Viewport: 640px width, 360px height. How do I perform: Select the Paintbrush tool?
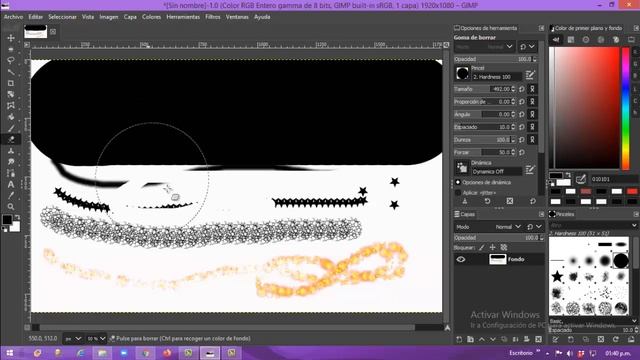click(x=11, y=128)
